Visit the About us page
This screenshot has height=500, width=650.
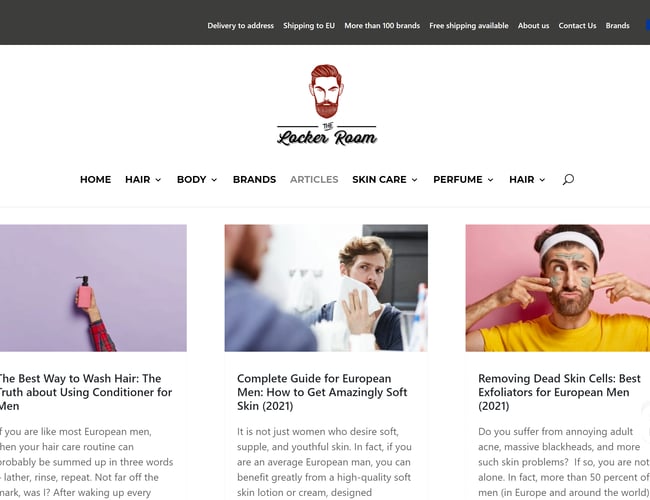point(533,26)
